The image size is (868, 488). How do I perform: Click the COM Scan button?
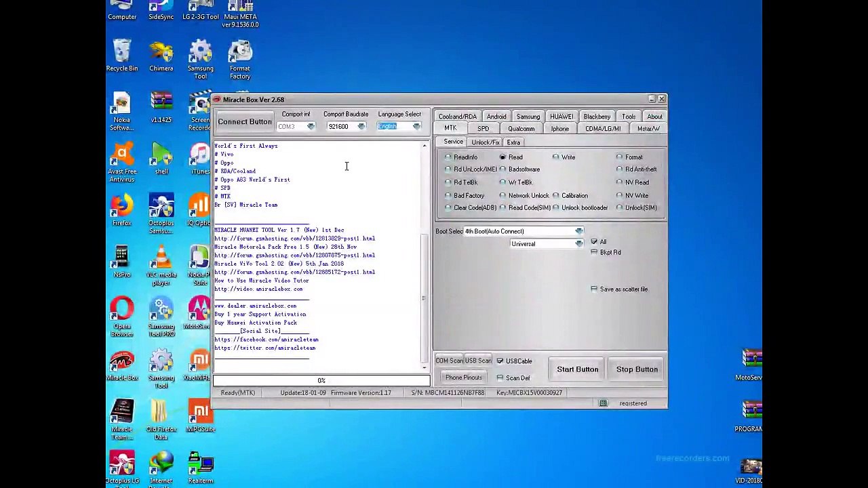pos(449,361)
